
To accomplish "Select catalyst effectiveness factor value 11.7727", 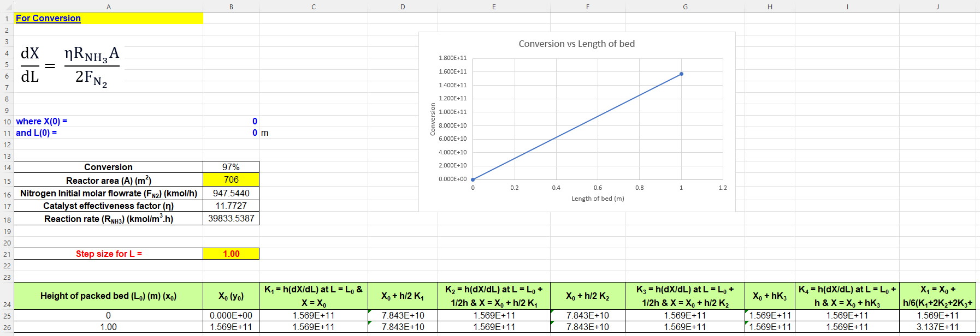I will 231,206.
